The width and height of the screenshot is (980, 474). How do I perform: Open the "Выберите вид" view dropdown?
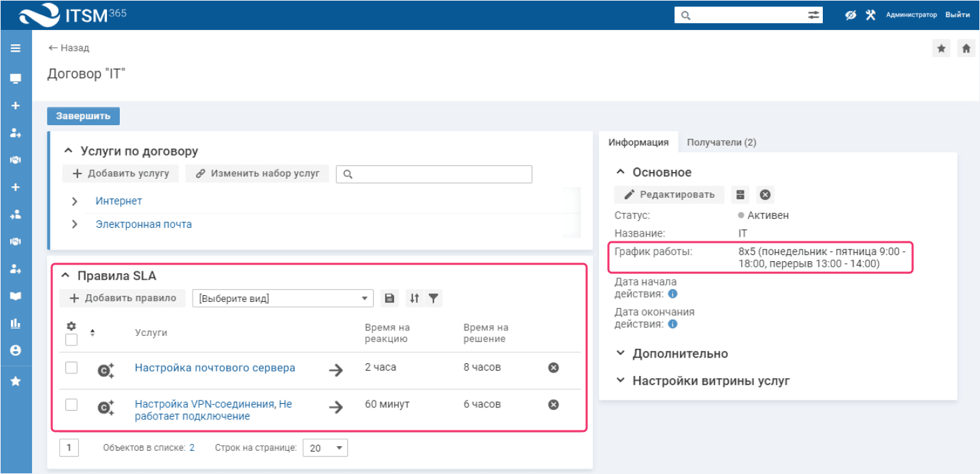(283, 298)
